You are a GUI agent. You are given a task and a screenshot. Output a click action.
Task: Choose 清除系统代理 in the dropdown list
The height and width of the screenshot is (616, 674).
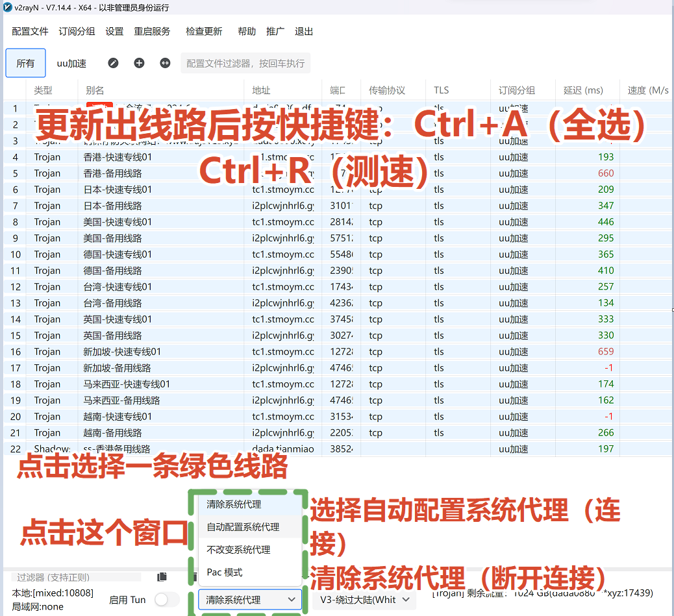pos(250,504)
